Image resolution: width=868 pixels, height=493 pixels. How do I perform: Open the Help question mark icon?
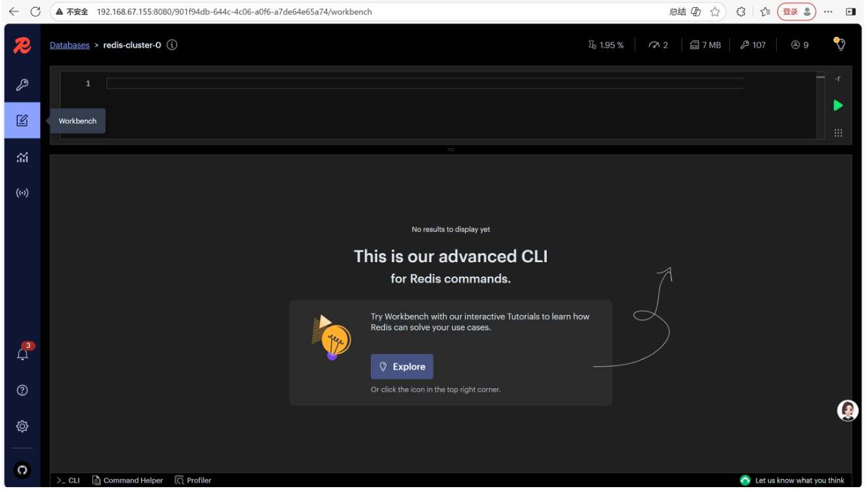point(22,390)
